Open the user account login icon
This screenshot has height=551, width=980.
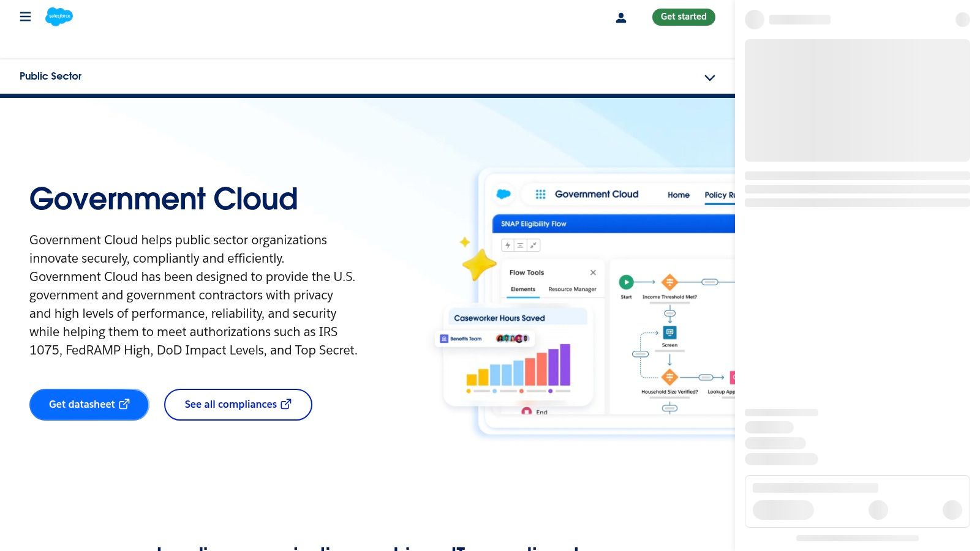pos(621,18)
